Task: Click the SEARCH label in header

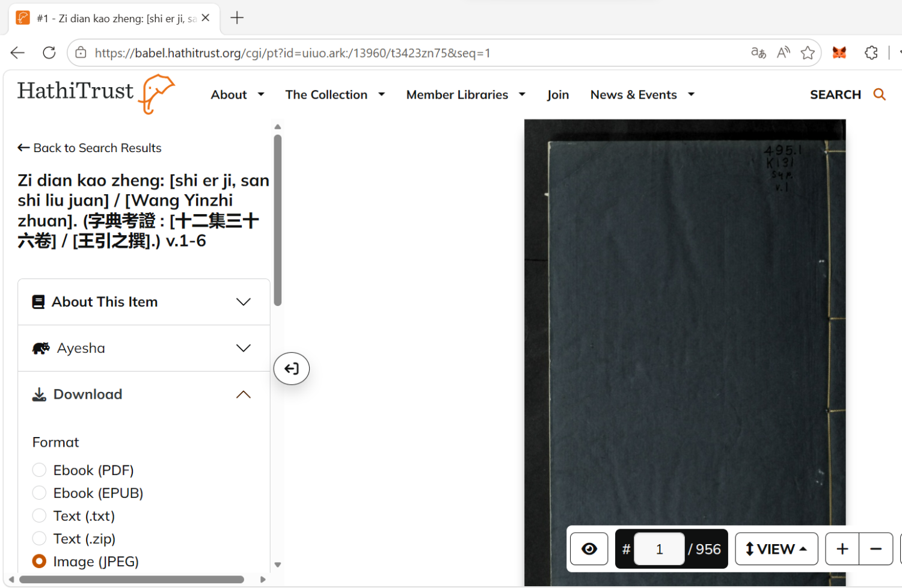Action: 835,94
